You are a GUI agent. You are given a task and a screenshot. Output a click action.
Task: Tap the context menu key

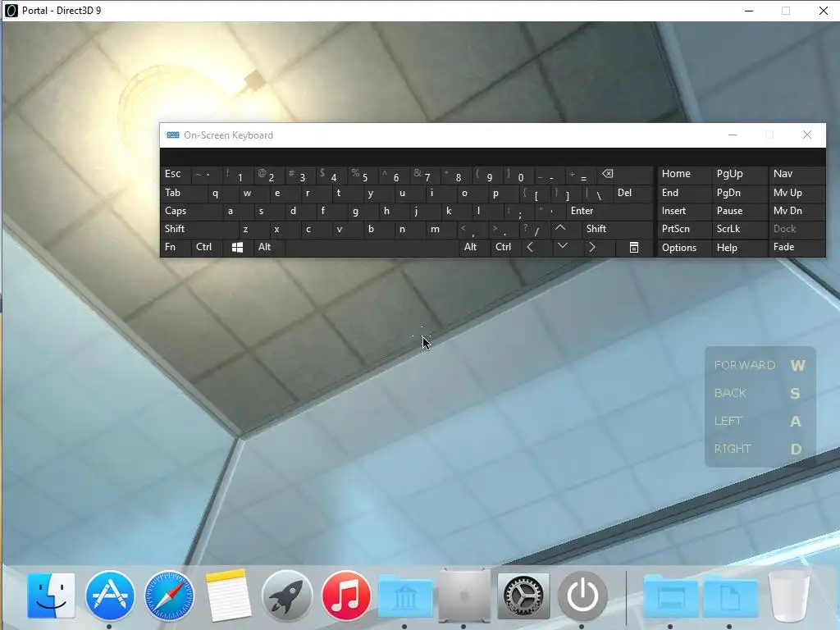tap(634, 247)
